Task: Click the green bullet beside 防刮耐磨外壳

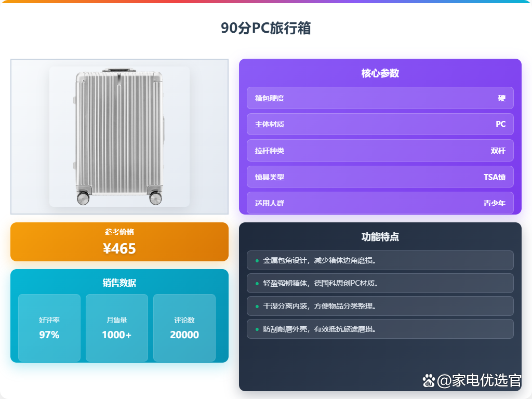Action: (257, 329)
